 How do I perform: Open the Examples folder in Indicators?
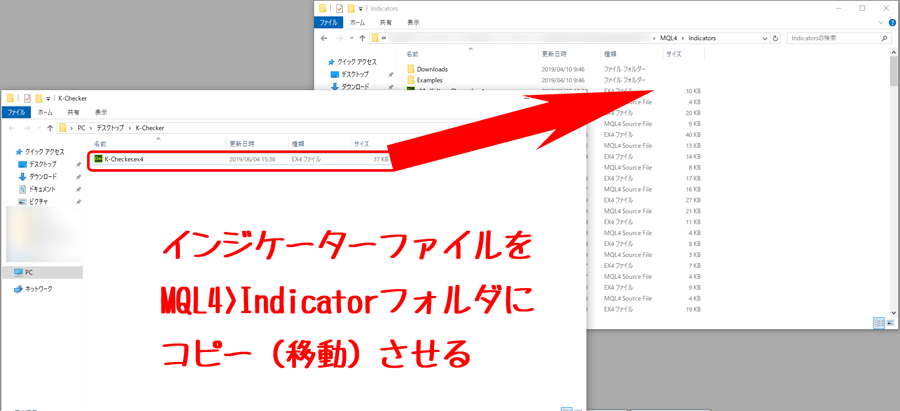tap(430, 80)
